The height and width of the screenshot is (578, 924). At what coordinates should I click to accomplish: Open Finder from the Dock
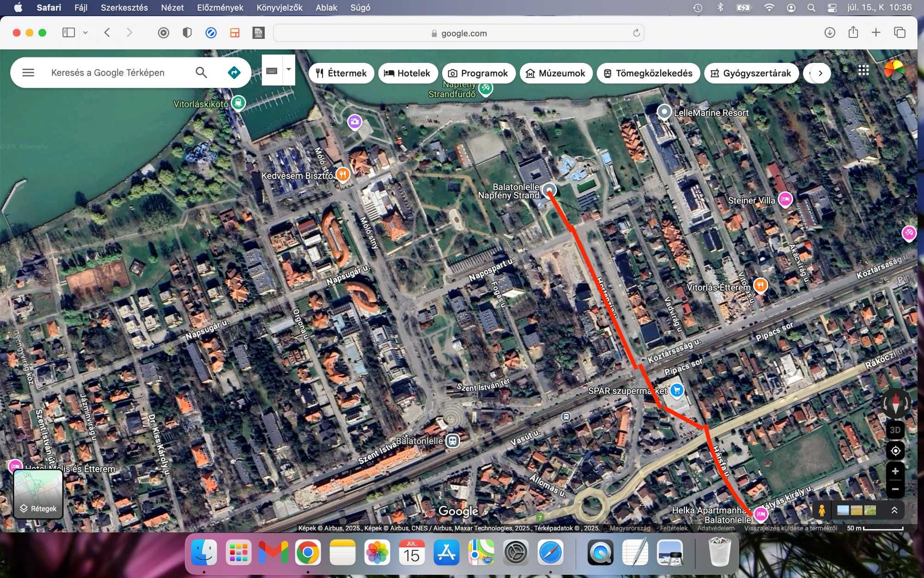point(204,552)
